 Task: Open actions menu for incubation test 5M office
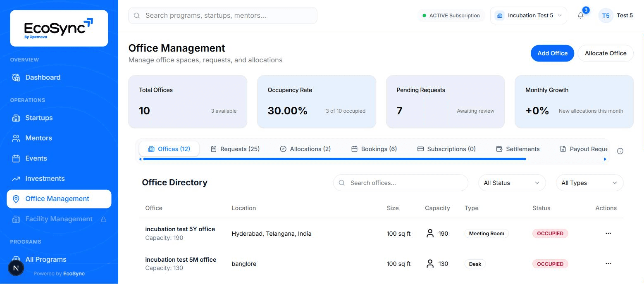point(608,263)
